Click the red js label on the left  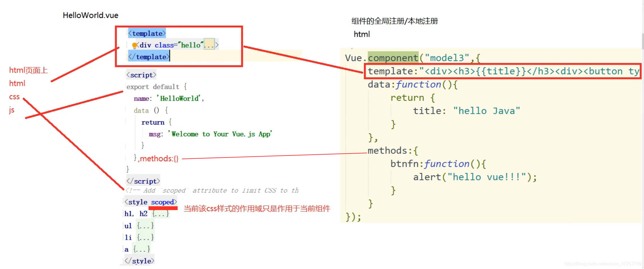point(12,110)
